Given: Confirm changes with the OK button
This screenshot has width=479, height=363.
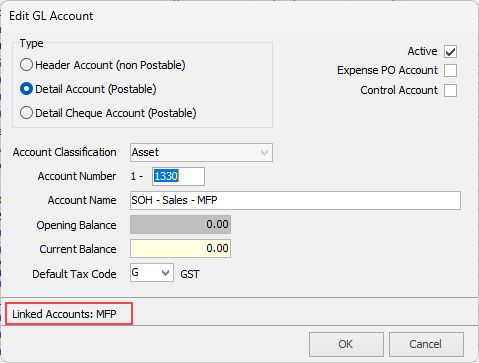Looking at the screenshot, I should click(346, 344).
